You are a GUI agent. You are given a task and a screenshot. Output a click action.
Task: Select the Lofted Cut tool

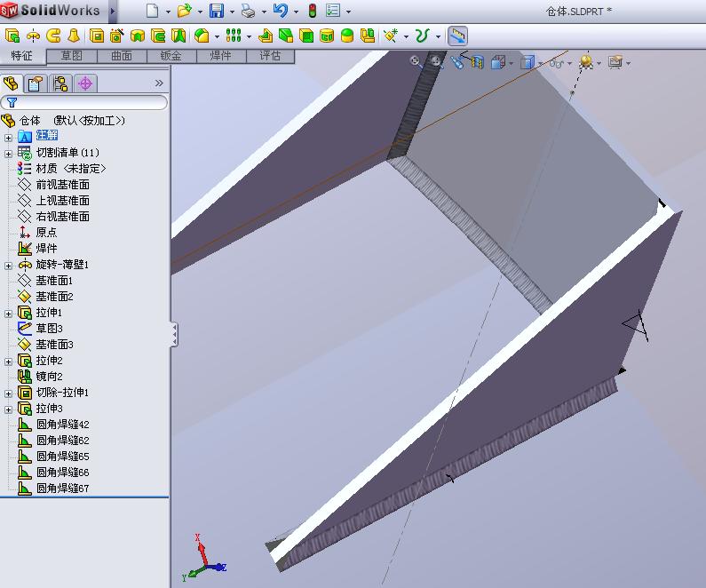coord(178,36)
